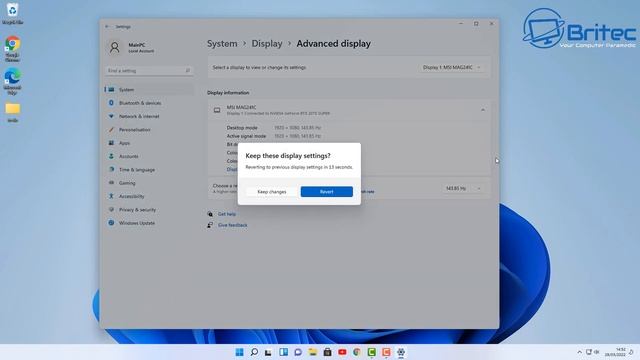Collapse the MSI MAG241C display info
Image resolution: width=640 pixels, height=360 pixels.
click(483, 110)
